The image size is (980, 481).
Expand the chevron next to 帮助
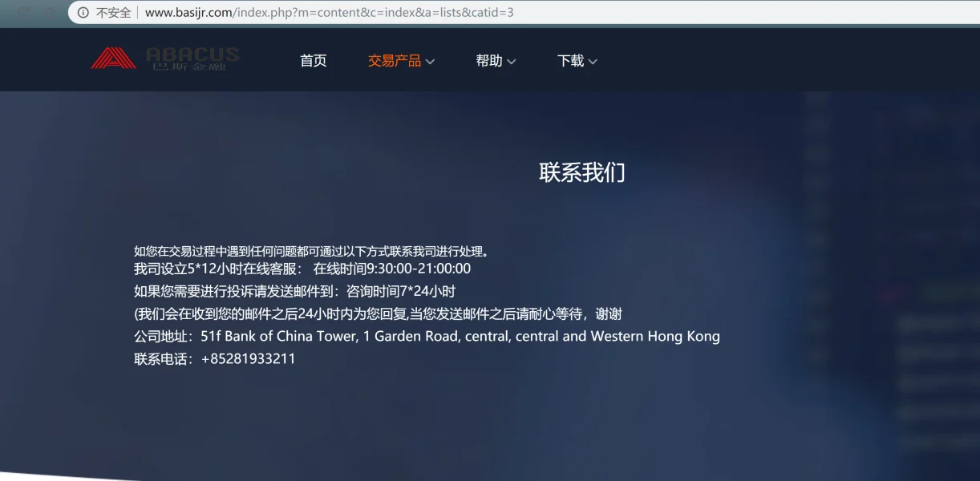(512, 62)
